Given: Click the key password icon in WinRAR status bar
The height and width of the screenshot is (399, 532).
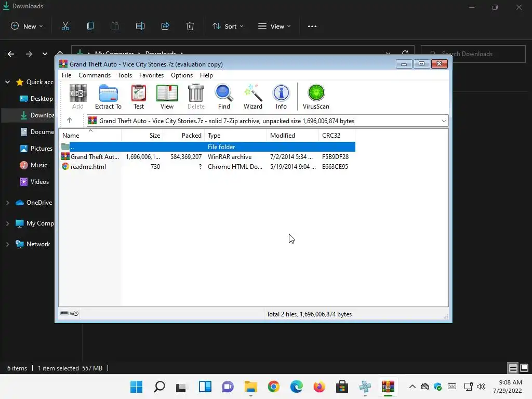Looking at the screenshot, I should point(74,313).
